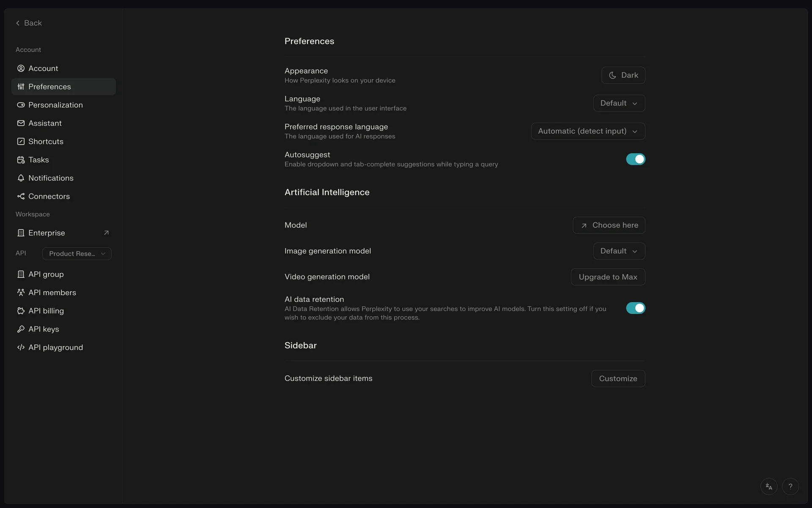The width and height of the screenshot is (812, 508).
Task: Go to the Shortcuts settings section
Action: coord(46,141)
